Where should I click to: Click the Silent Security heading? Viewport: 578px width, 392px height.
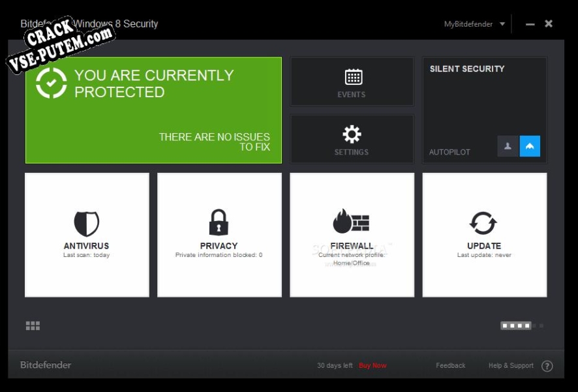tap(467, 69)
